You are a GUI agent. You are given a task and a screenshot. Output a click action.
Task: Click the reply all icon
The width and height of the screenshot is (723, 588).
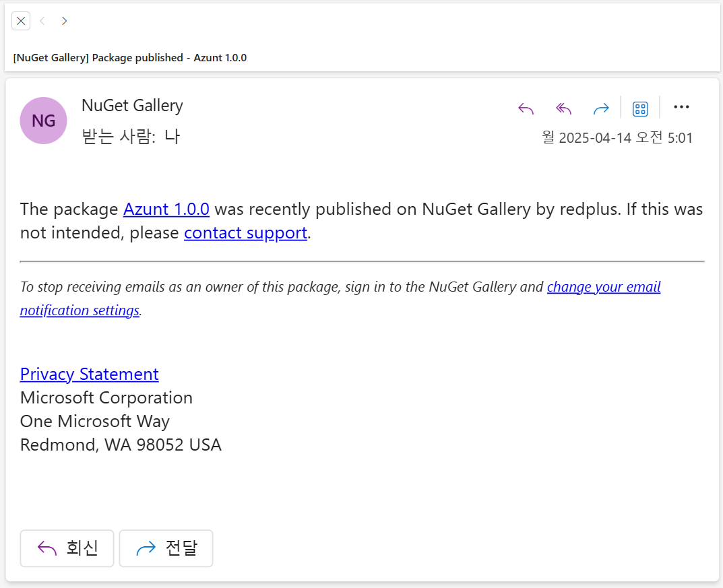coord(563,108)
